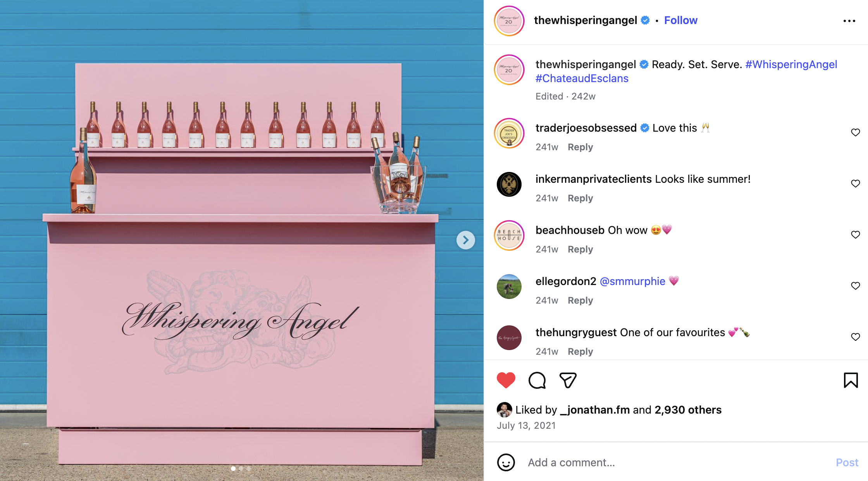Open the comment speech bubble icon
This screenshot has height=481, width=868.
click(537, 380)
